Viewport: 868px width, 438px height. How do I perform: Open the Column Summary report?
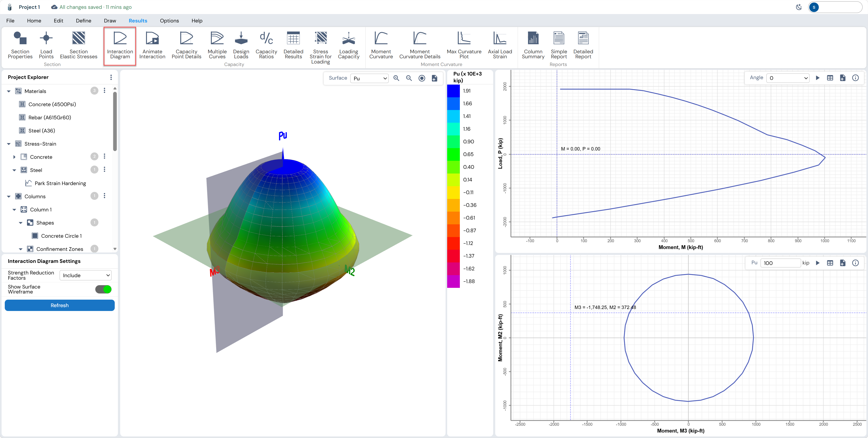coord(533,45)
